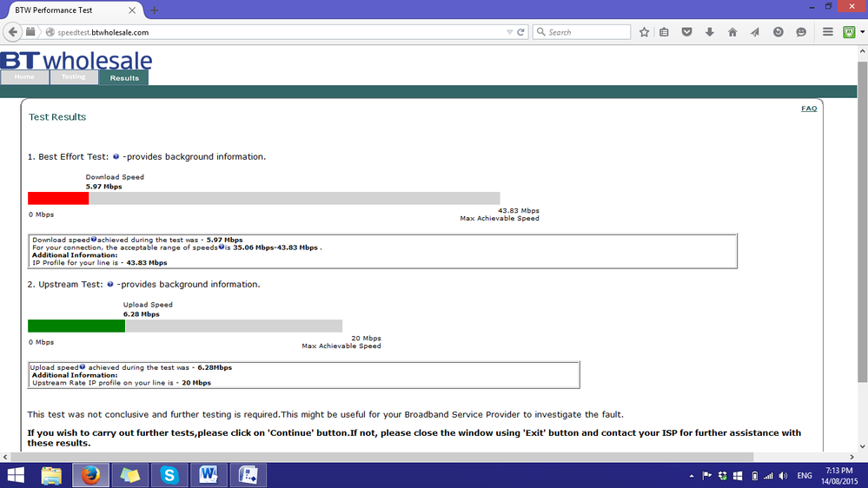Open the Firefox hamburger menu
Image resolution: width=868 pixels, height=488 pixels.
tap(827, 32)
